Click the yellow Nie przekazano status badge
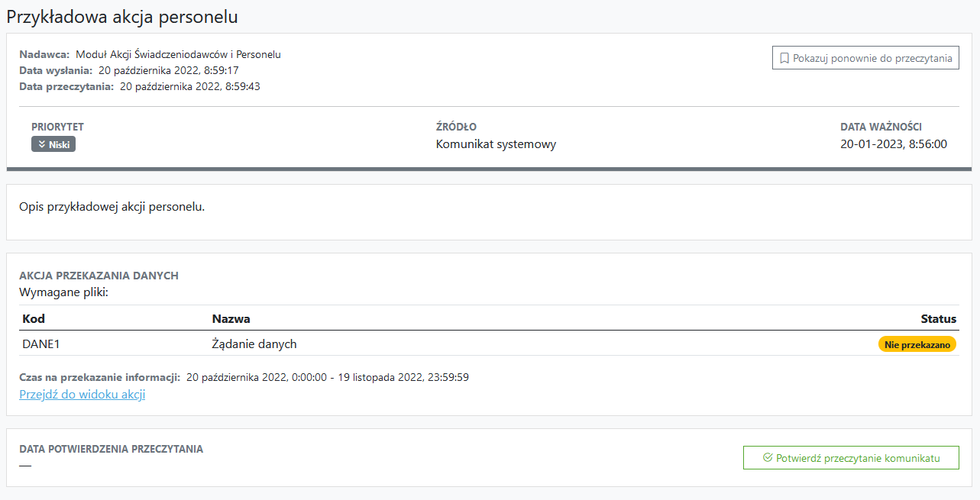 click(x=917, y=344)
